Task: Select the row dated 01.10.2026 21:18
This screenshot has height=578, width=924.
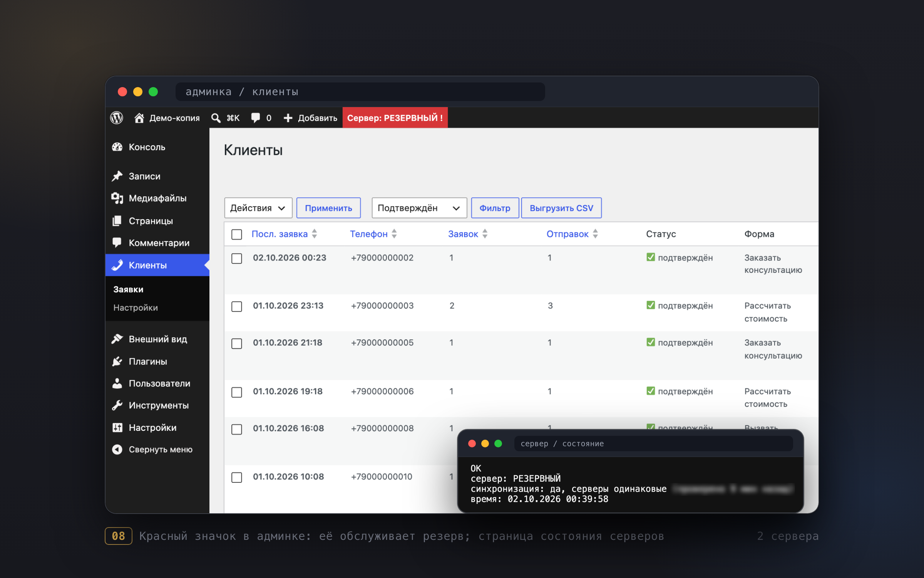Action: click(x=237, y=343)
